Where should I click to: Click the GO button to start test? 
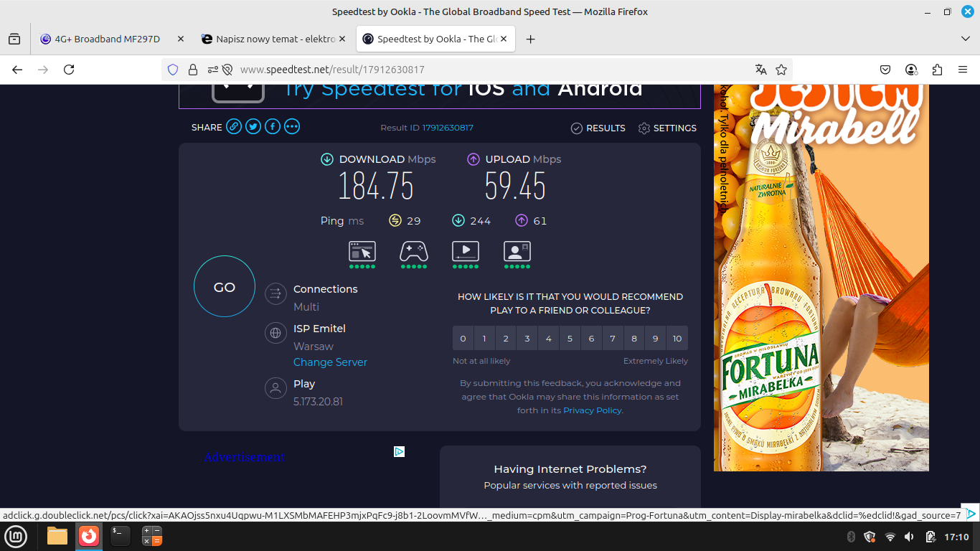(x=225, y=287)
